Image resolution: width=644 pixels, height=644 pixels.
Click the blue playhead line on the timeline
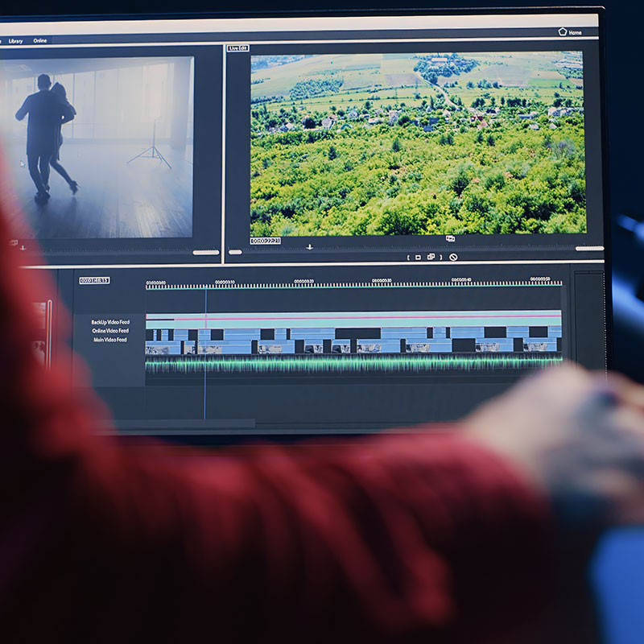click(205, 353)
